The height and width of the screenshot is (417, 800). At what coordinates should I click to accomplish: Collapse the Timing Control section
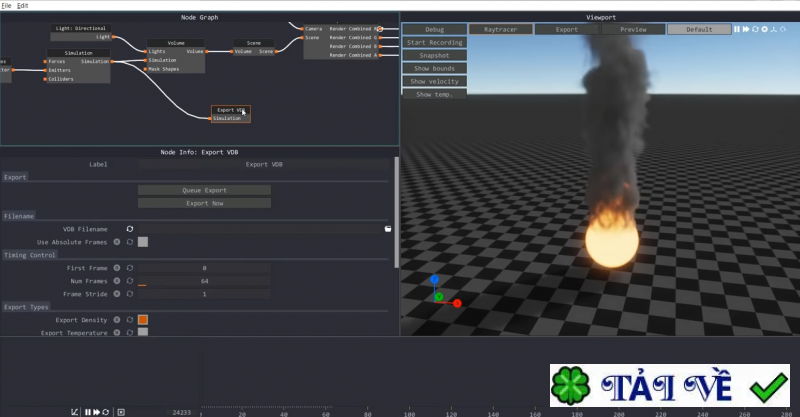(x=29, y=255)
